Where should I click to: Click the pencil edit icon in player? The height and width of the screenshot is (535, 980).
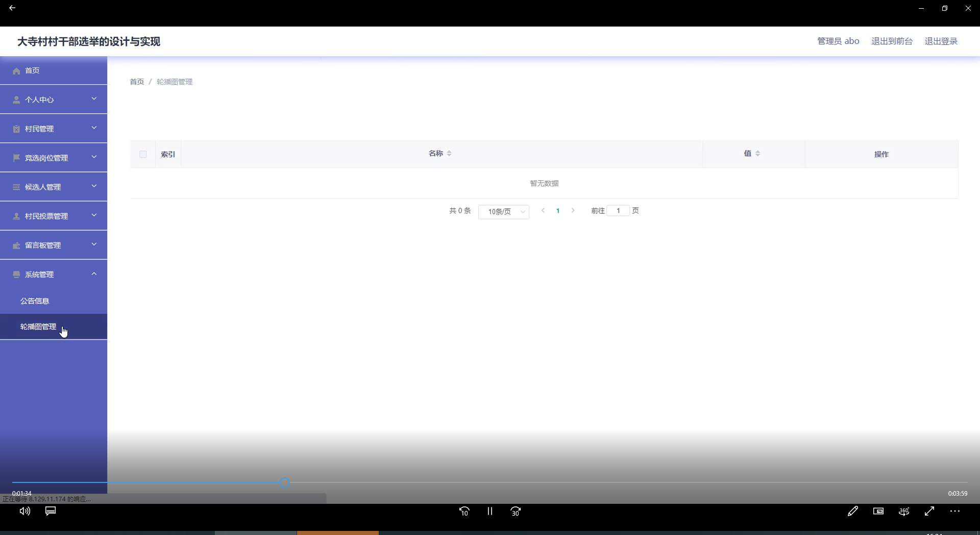[853, 511]
